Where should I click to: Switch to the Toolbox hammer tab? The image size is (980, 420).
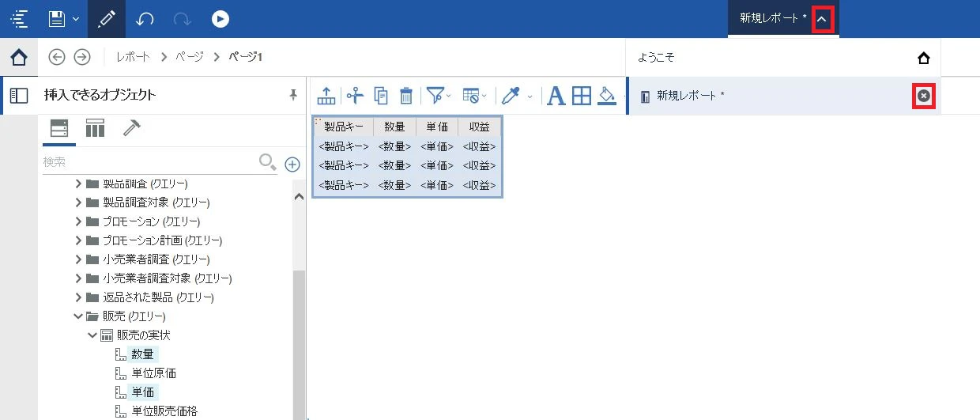[131, 128]
